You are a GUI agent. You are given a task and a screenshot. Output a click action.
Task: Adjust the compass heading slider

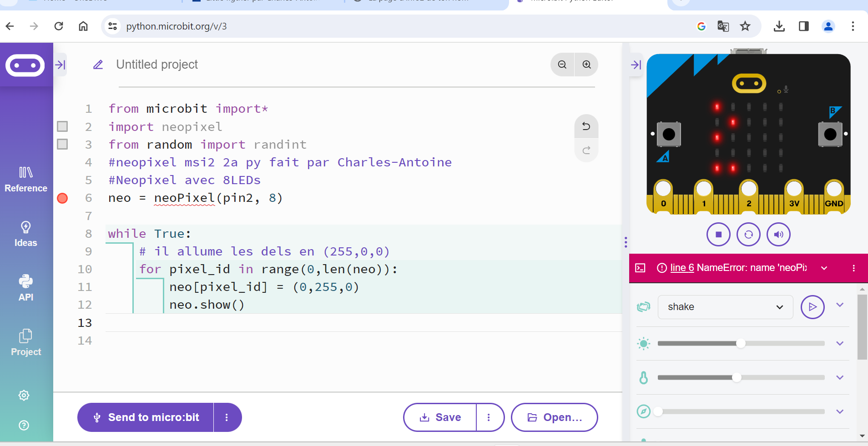[741, 411]
